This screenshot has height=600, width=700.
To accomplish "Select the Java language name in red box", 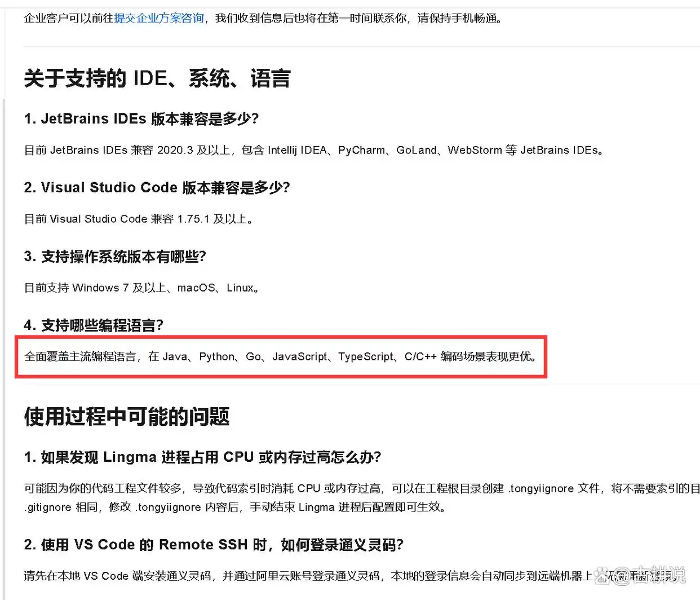I will pyautogui.click(x=174, y=356).
